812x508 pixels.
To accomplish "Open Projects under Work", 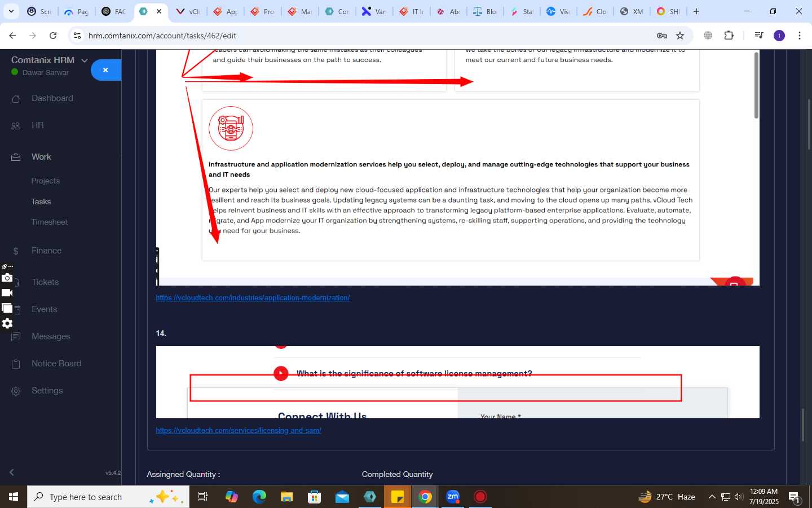I will (46, 181).
